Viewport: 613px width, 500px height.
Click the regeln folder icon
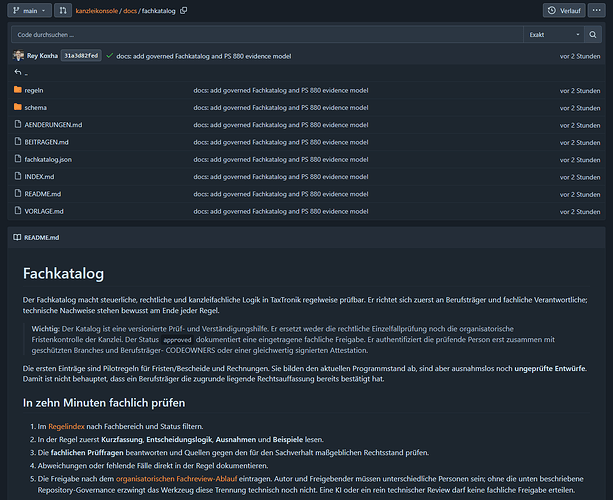18,90
